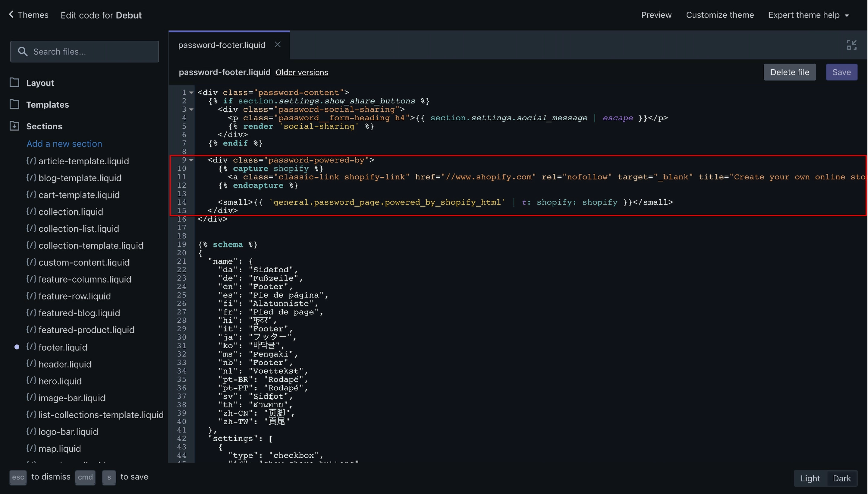Open header.liquid file
Viewport: 868px width, 494px height.
click(x=65, y=364)
